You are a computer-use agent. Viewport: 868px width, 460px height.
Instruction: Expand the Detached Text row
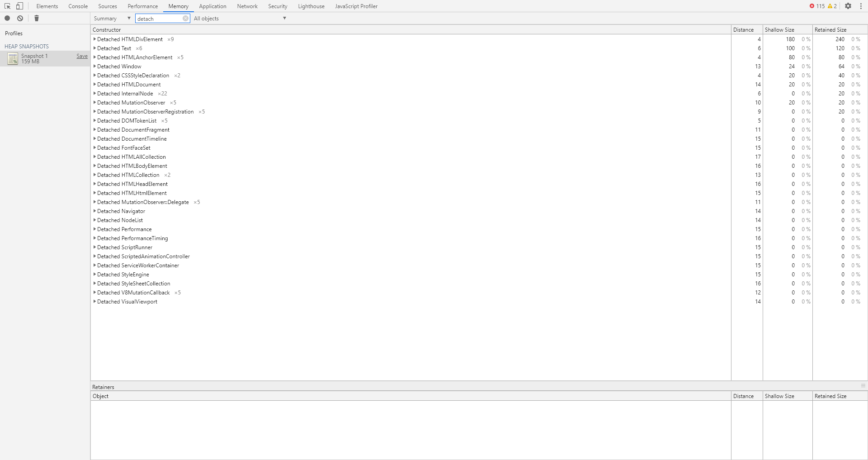coord(94,48)
